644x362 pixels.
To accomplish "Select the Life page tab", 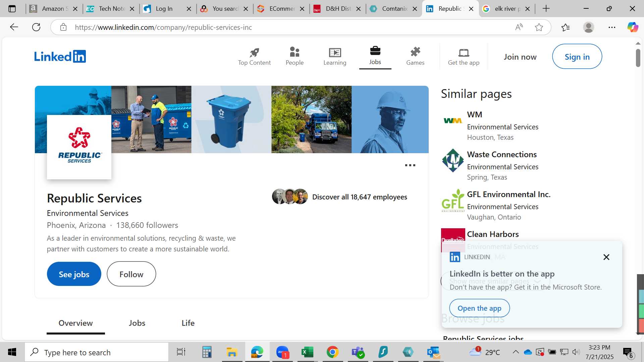I will click(x=188, y=323).
